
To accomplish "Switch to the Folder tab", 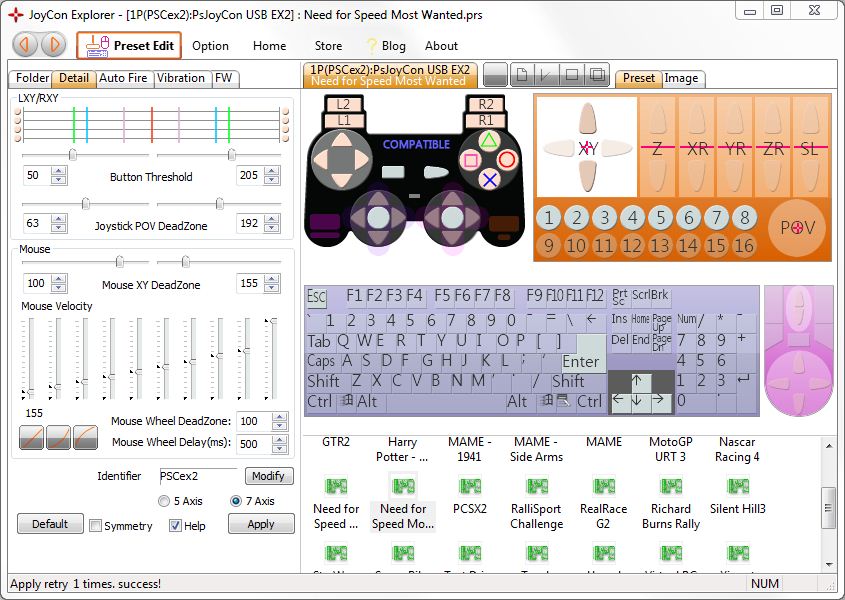I will click(x=32, y=78).
